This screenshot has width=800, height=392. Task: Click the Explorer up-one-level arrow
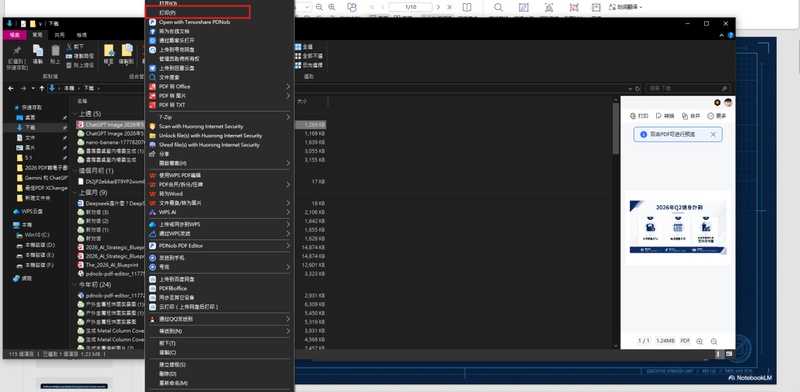42,88
